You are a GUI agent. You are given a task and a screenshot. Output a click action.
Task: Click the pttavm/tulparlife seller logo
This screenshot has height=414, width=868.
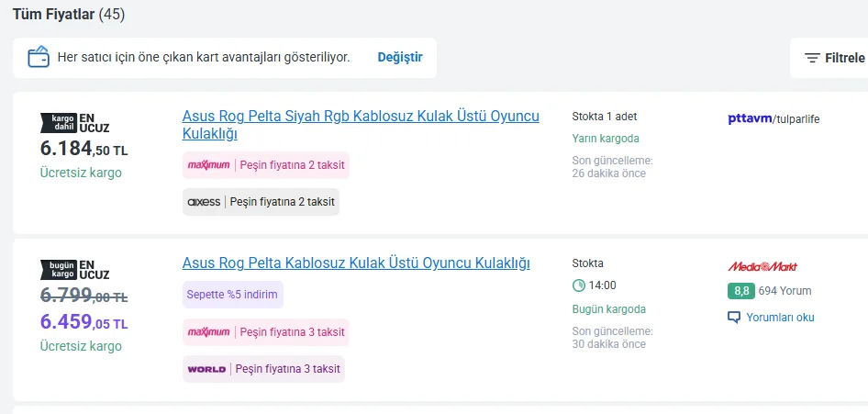773,119
